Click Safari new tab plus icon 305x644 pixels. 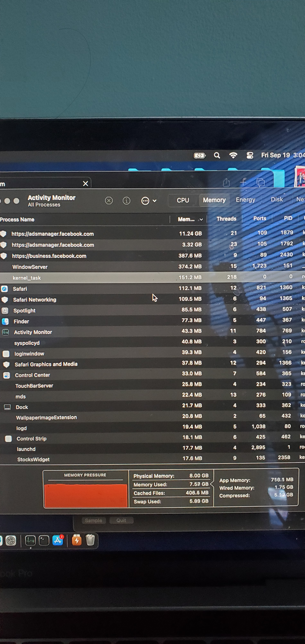(243, 182)
